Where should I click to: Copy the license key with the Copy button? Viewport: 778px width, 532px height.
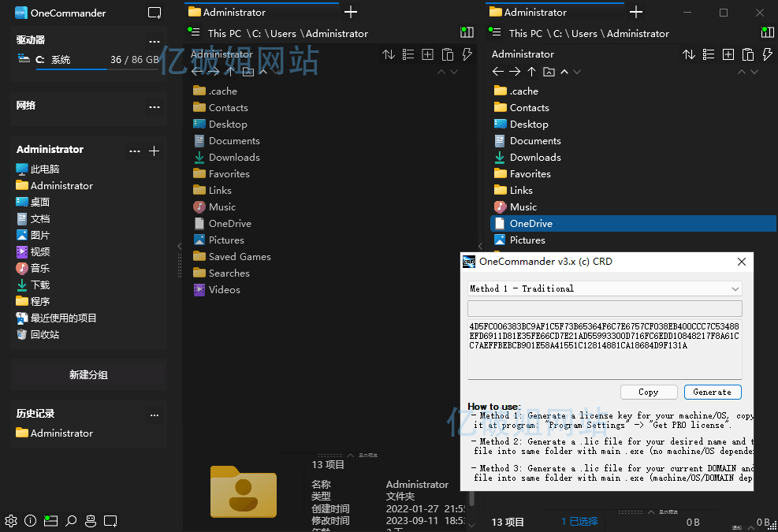coord(649,392)
